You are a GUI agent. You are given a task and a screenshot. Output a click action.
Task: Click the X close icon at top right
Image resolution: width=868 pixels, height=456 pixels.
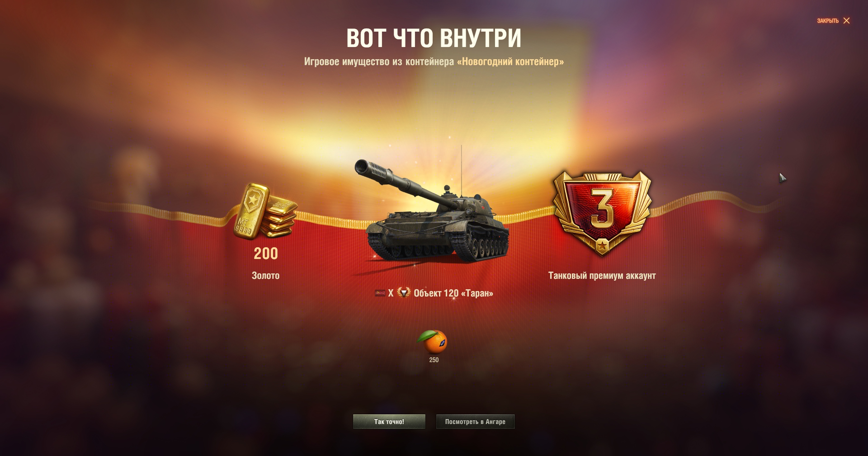point(846,21)
